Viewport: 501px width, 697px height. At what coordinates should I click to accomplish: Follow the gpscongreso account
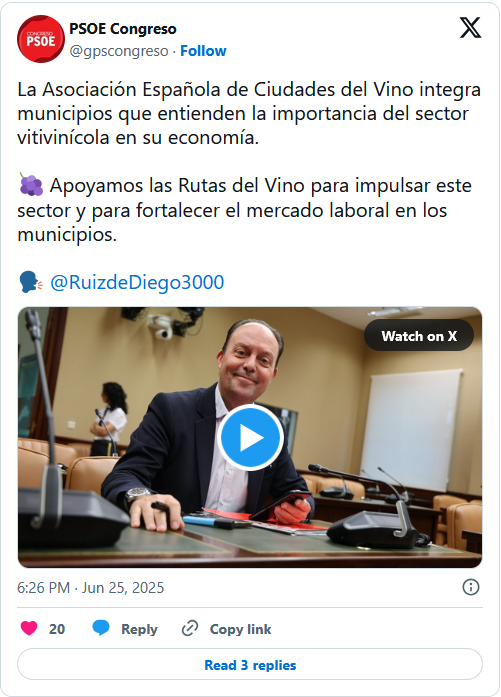(203, 51)
